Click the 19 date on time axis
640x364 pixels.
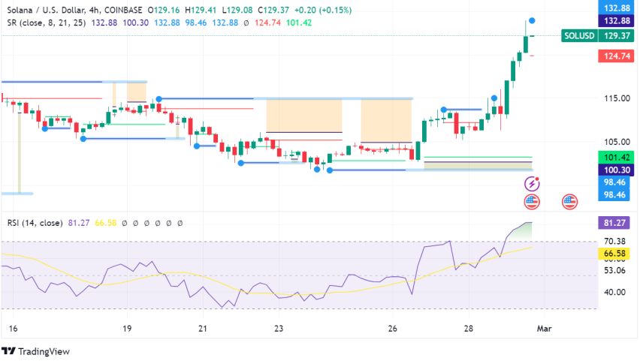(x=127, y=329)
